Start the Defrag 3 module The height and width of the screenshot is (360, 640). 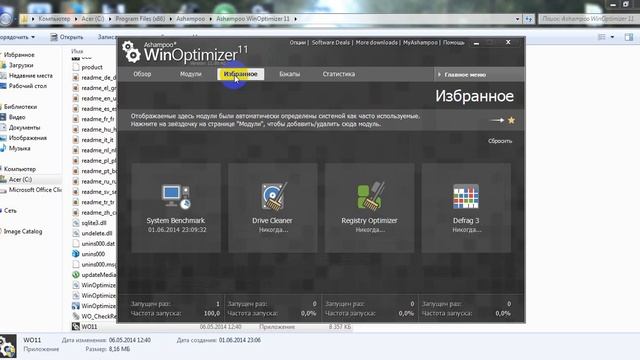point(466,208)
